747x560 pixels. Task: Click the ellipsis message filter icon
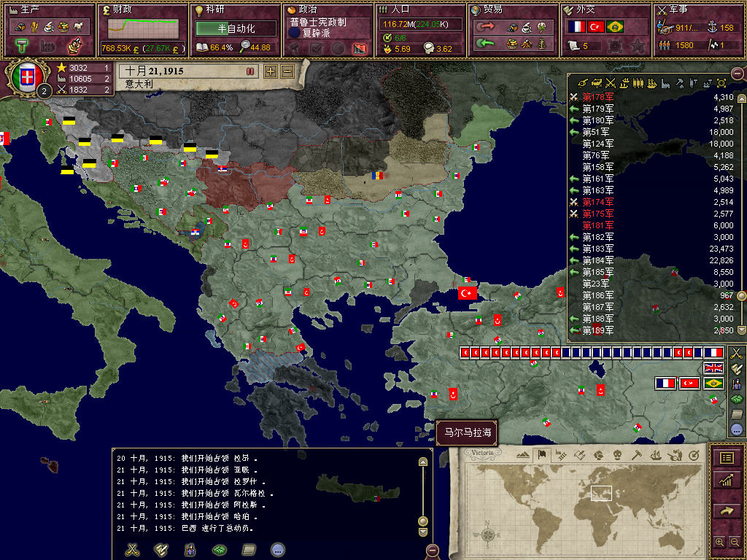pyautogui.click(x=278, y=550)
